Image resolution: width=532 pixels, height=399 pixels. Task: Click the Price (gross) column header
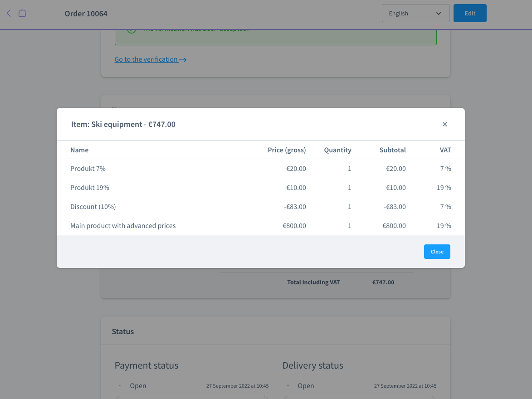click(287, 150)
